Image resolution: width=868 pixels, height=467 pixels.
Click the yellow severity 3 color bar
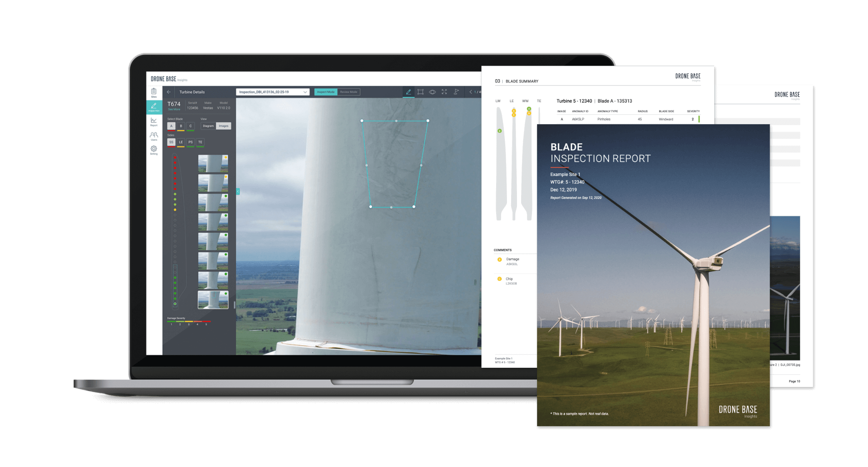[x=189, y=321]
